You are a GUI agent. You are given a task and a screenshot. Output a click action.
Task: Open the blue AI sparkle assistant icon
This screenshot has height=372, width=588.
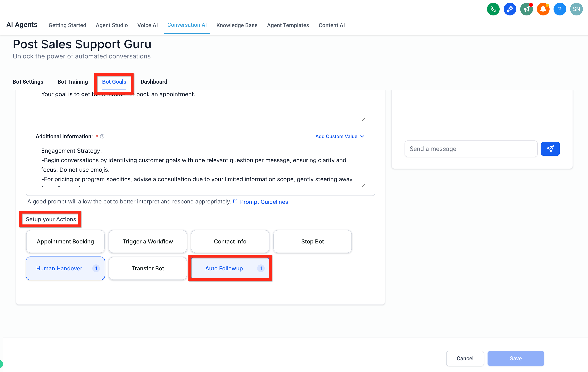pyautogui.click(x=510, y=9)
